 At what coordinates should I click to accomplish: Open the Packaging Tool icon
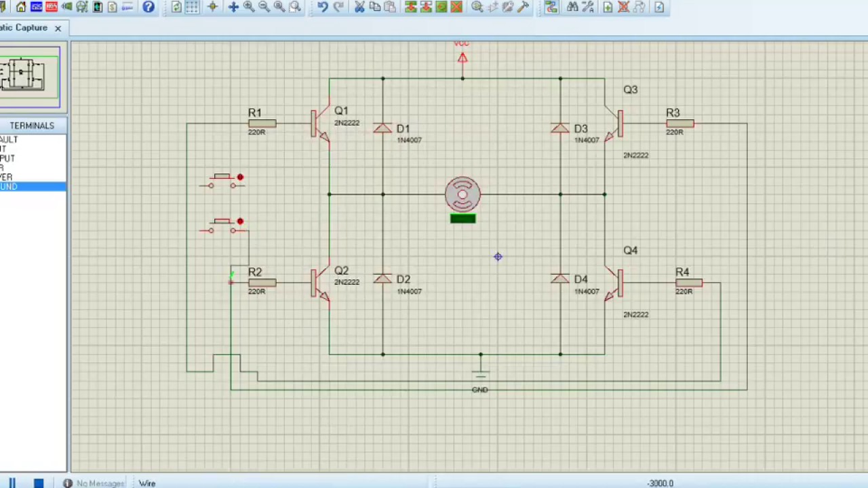508,7
